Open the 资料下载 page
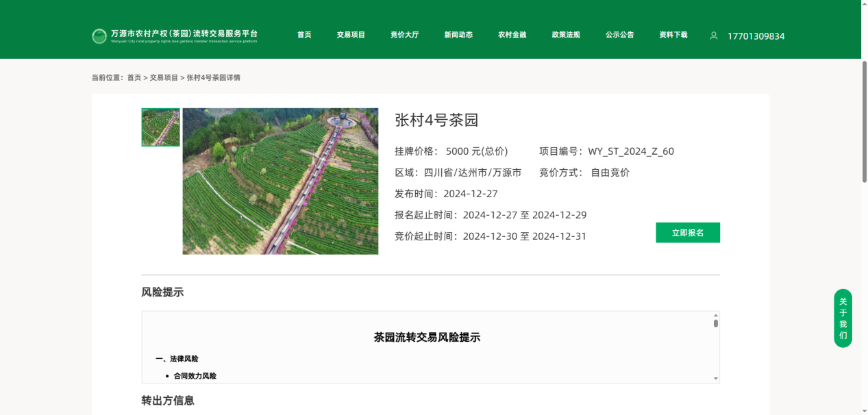The image size is (868, 415). click(673, 35)
